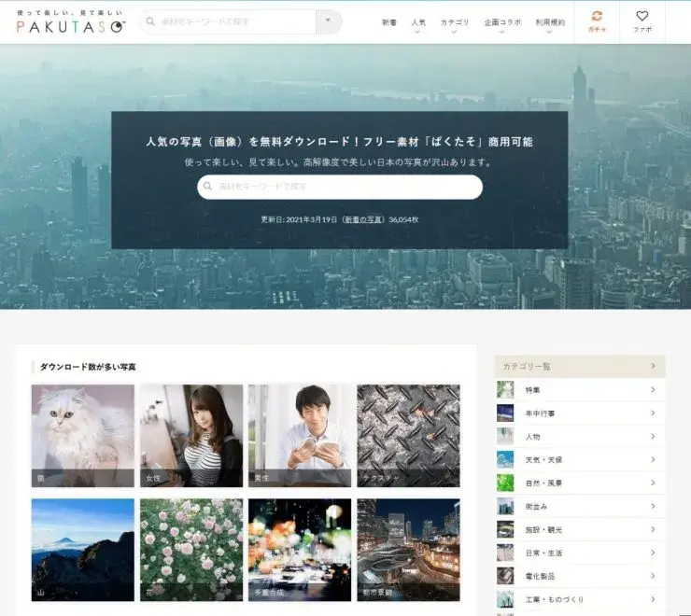This screenshot has width=691, height=616.
Task: Click the magnifier icon in hero search
Action: coord(207,186)
